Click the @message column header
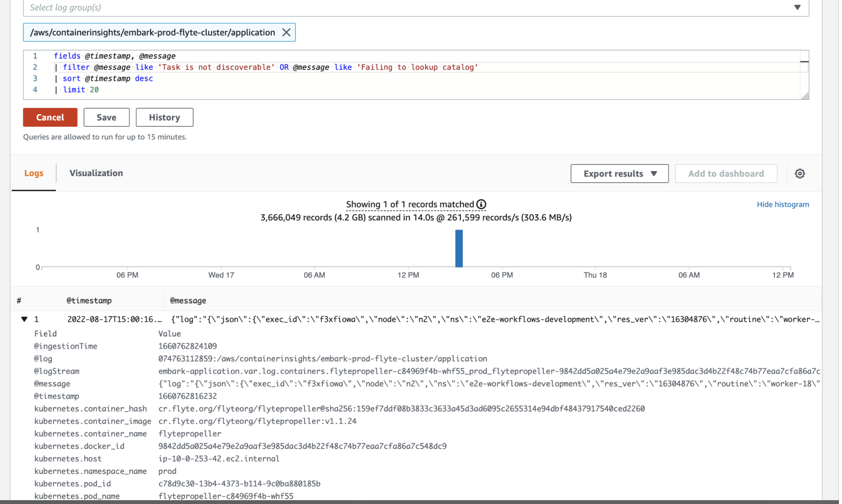The width and height of the screenshot is (842, 504). 188,301
